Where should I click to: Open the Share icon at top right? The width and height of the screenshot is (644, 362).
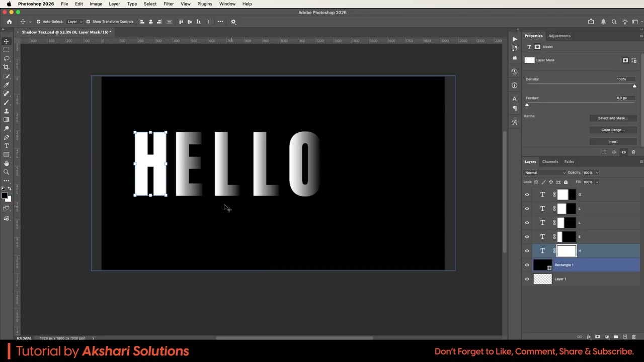coord(591,22)
